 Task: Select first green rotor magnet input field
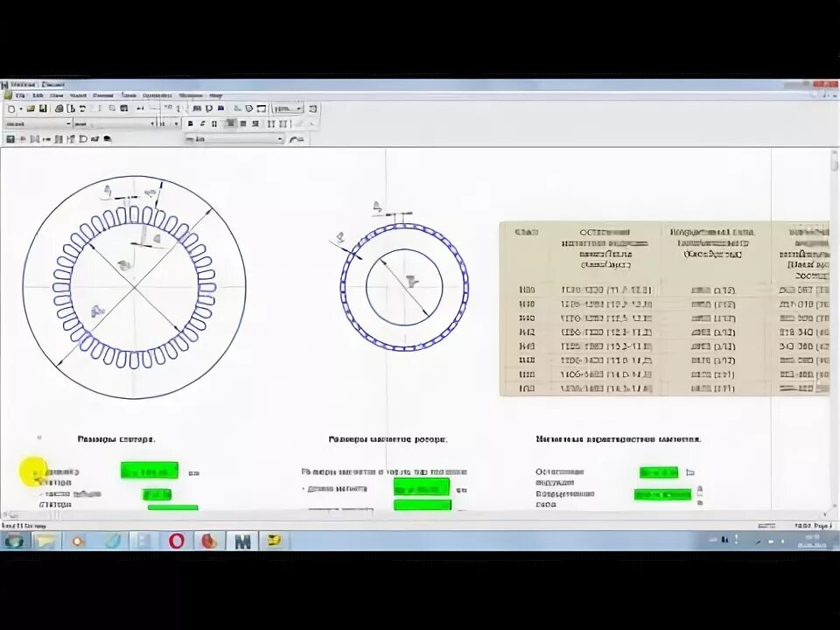click(x=422, y=486)
